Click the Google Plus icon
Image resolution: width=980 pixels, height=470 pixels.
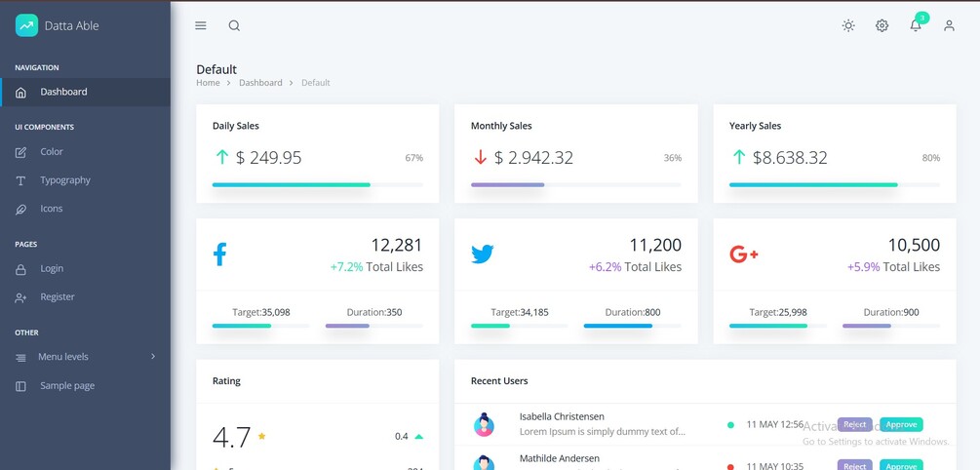[744, 255]
